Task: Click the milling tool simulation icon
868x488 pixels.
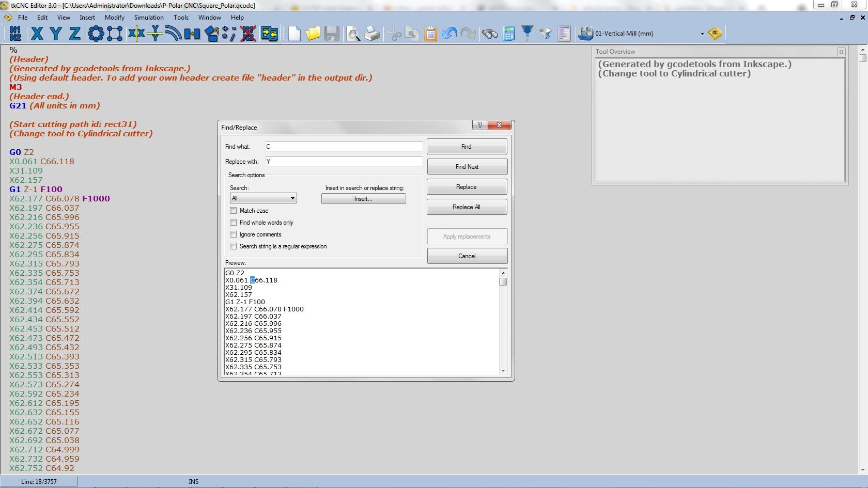Action: pos(527,34)
